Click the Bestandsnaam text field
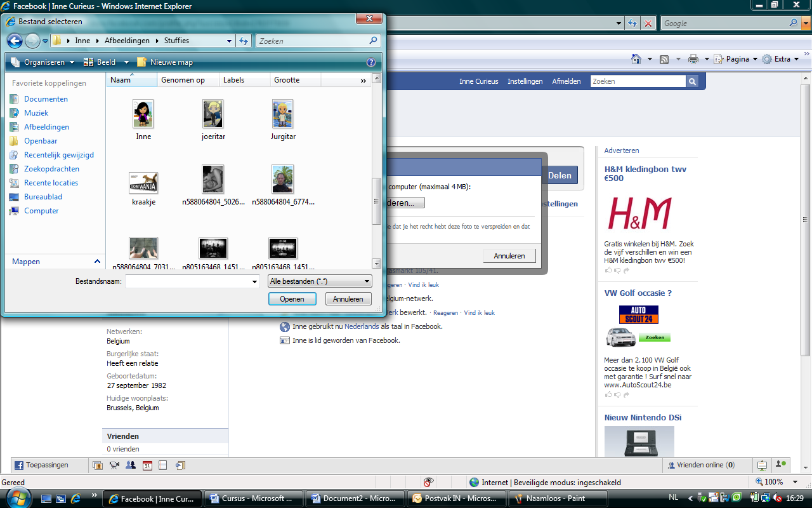Viewport: 812px width, 508px height. tap(188, 281)
